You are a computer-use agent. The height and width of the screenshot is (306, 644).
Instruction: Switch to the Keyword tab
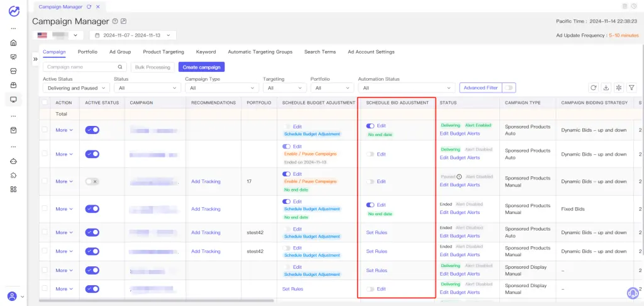[206, 52]
